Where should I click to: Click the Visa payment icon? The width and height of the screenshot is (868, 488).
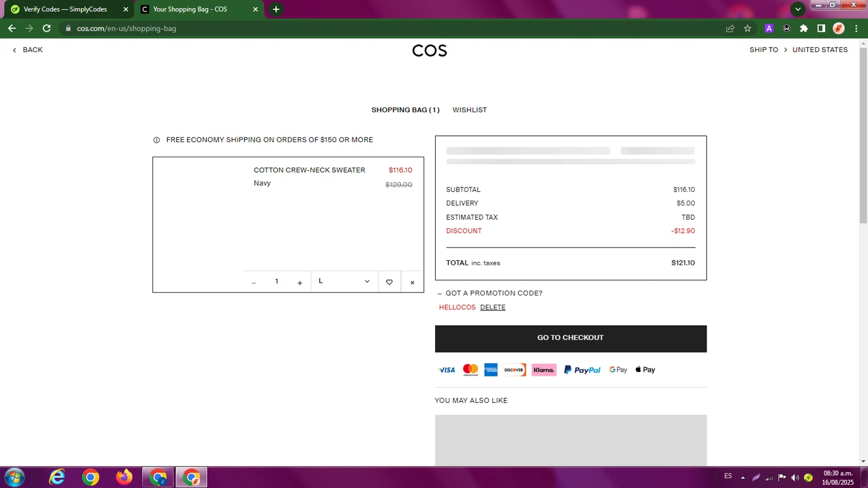point(446,370)
